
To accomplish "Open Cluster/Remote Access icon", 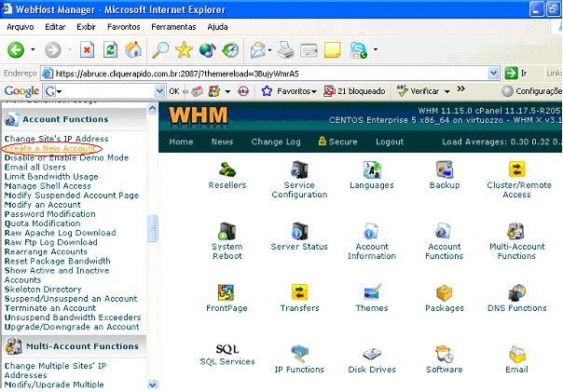I will [x=516, y=170].
